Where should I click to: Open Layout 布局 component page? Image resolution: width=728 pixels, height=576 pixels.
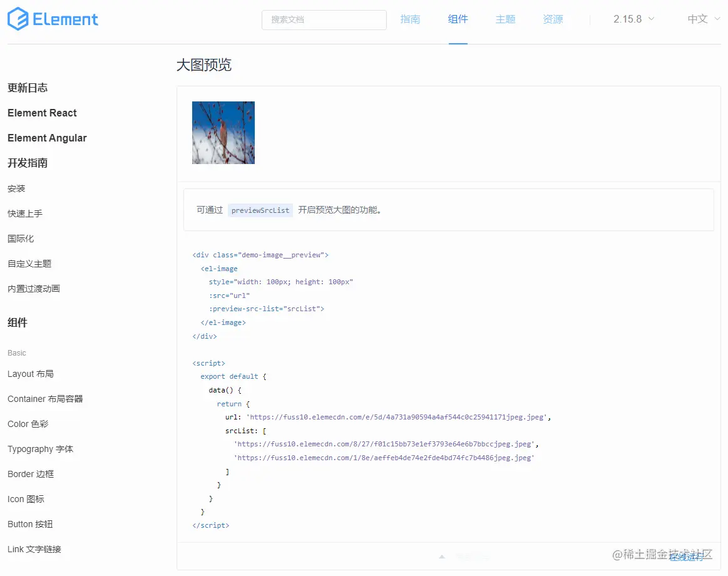click(31, 374)
